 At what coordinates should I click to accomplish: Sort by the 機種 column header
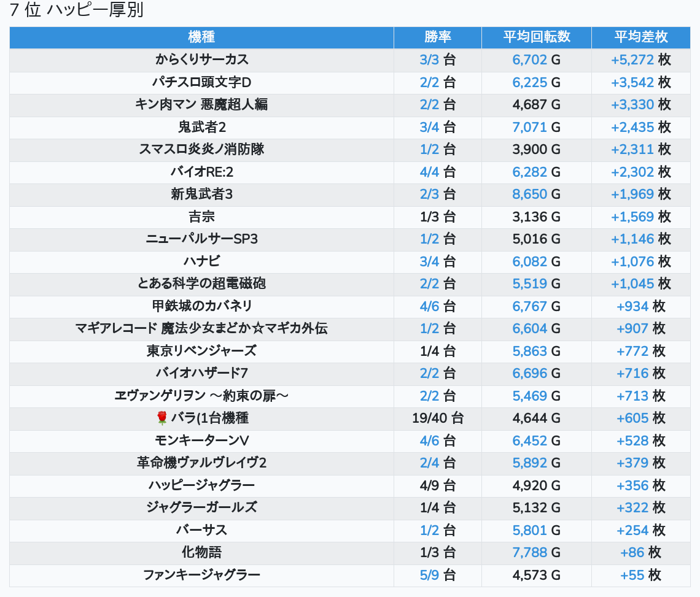[x=201, y=37]
